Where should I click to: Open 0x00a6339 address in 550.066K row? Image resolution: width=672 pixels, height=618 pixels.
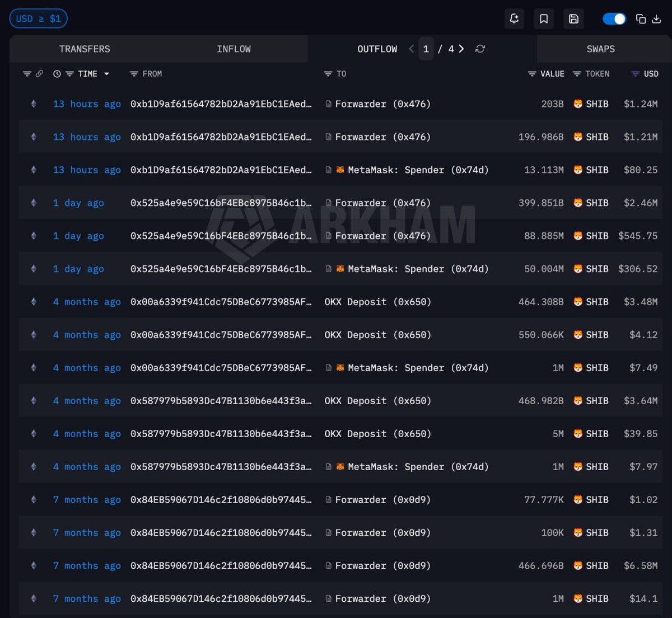point(221,335)
